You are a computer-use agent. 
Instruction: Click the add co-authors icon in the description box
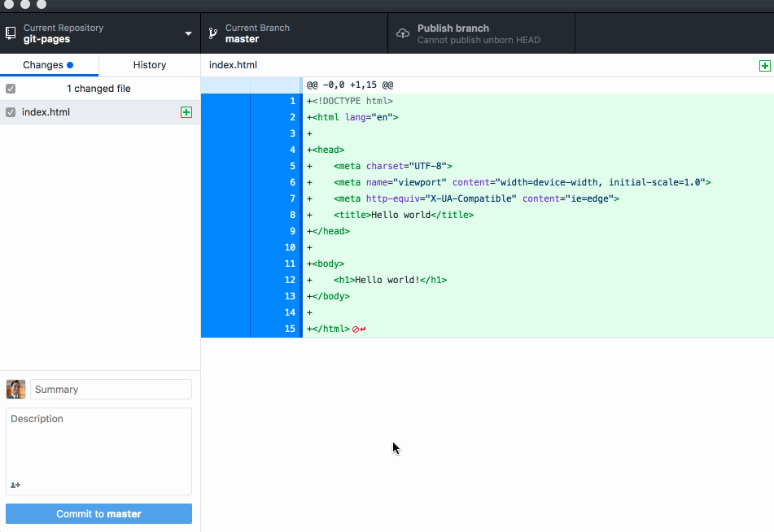[x=15, y=485]
